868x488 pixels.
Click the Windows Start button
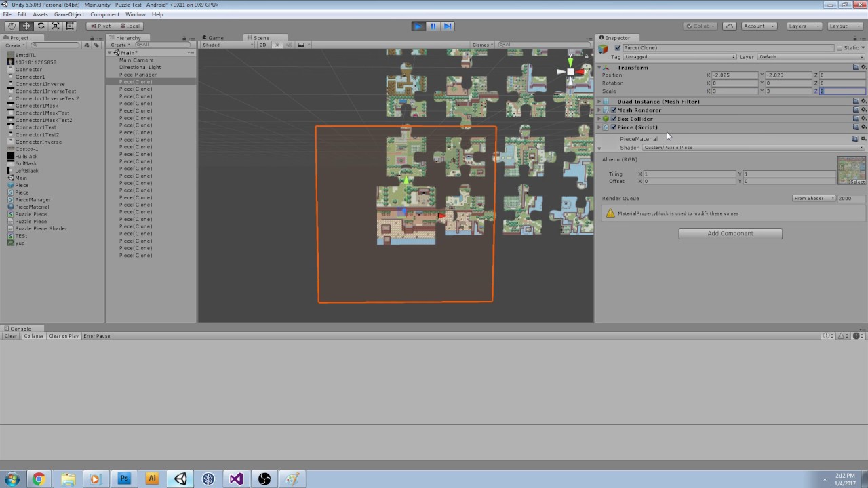coord(12,479)
